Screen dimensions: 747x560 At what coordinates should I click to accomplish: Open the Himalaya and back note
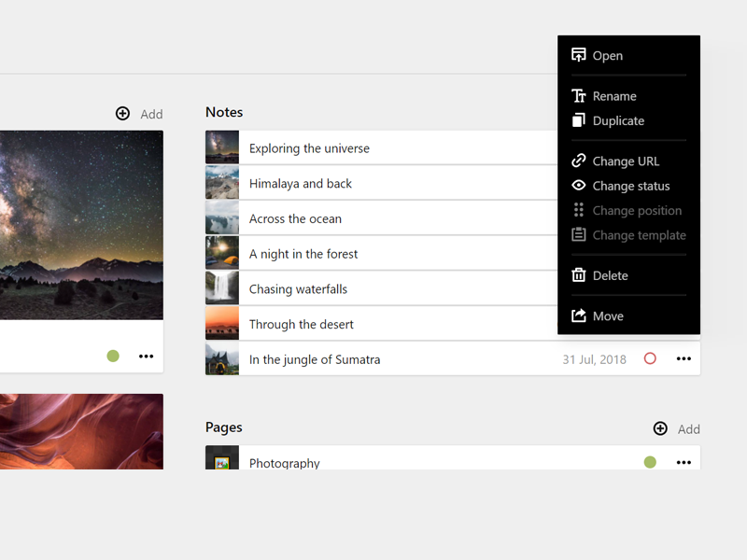pos(301,184)
